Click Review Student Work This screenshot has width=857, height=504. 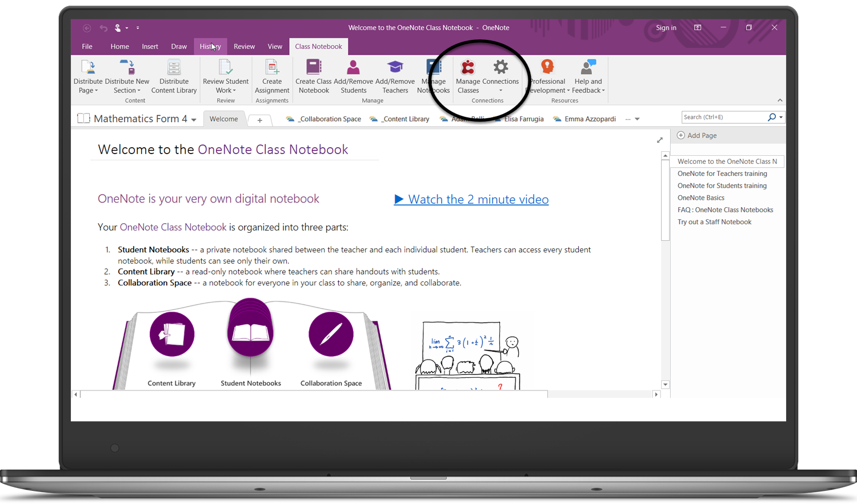click(226, 77)
